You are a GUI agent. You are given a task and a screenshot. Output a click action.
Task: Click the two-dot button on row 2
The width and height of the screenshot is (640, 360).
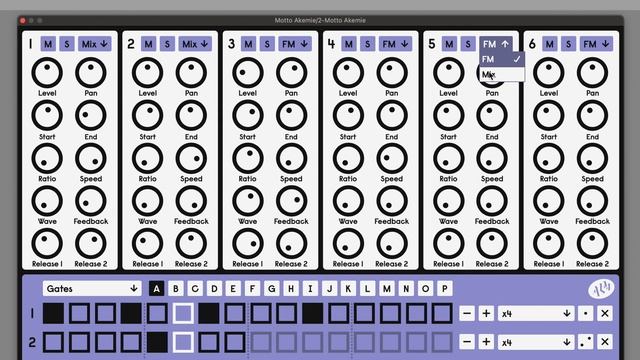coord(586,342)
